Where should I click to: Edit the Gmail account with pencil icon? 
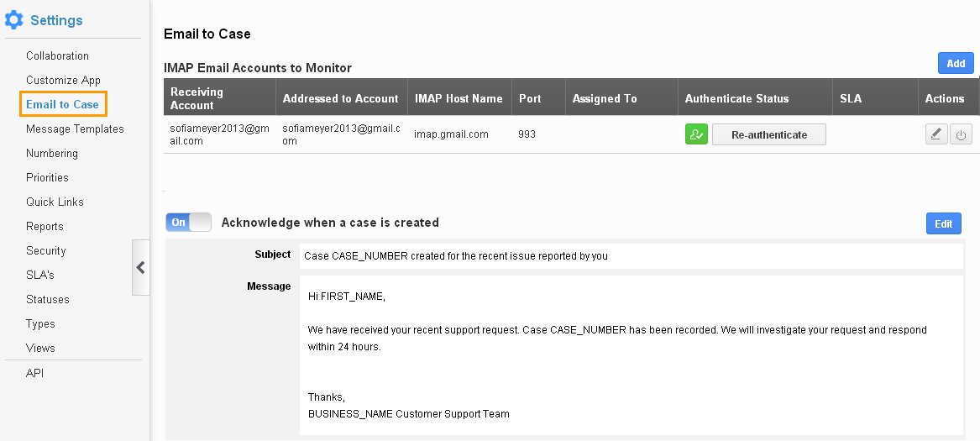click(x=935, y=134)
